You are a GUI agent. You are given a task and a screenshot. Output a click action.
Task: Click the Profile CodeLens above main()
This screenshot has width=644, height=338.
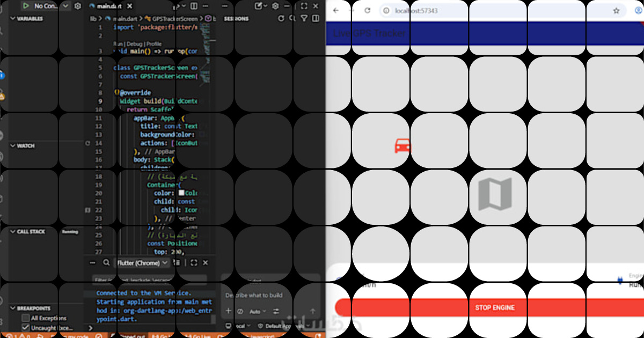(153, 44)
